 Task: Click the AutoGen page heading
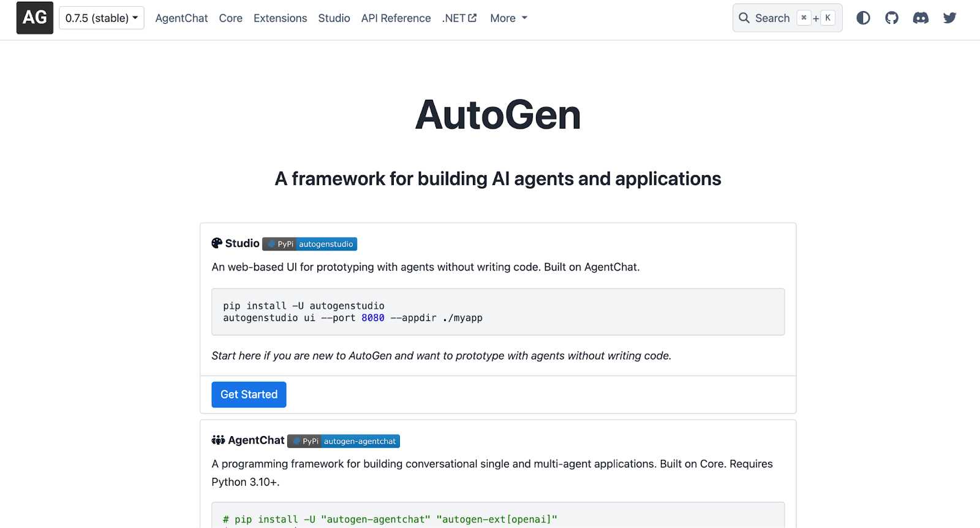click(x=498, y=115)
